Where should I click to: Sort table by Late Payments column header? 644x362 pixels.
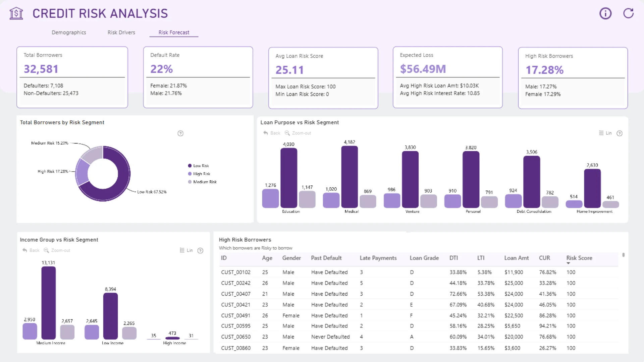click(378, 258)
